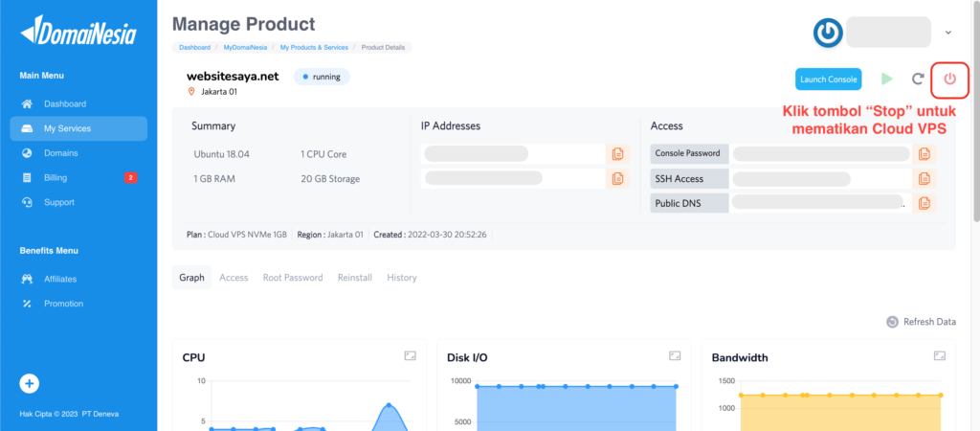
Task: Open Affiliates in sidebar
Action: click(78, 279)
